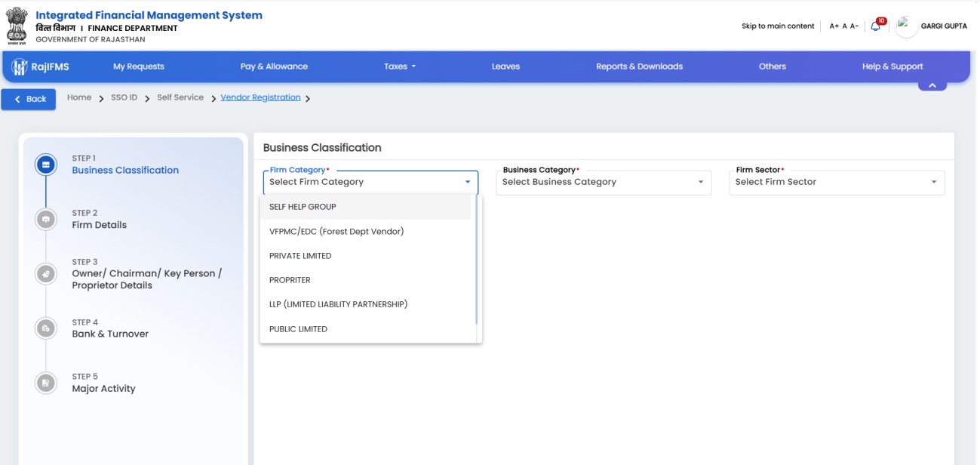Select Step 5 Major Activity circle icon
980x465 pixels.
point(46,383)
